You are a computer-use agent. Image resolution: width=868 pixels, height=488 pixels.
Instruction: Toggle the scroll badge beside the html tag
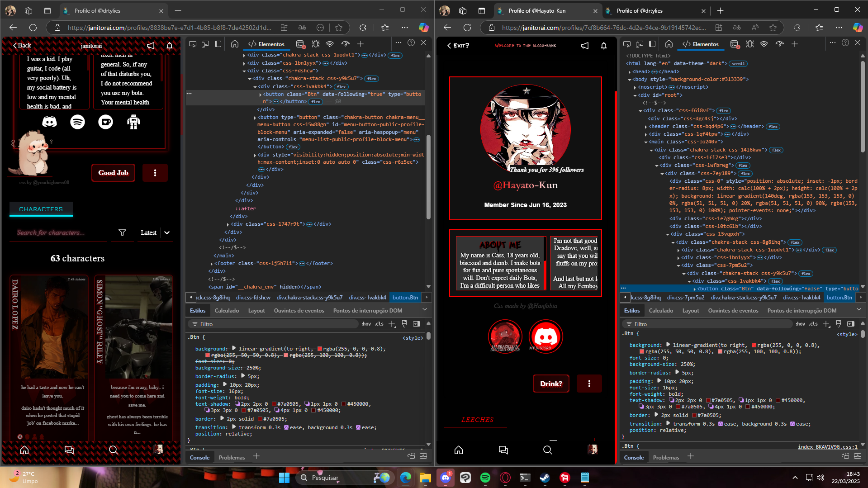[738, 64]
